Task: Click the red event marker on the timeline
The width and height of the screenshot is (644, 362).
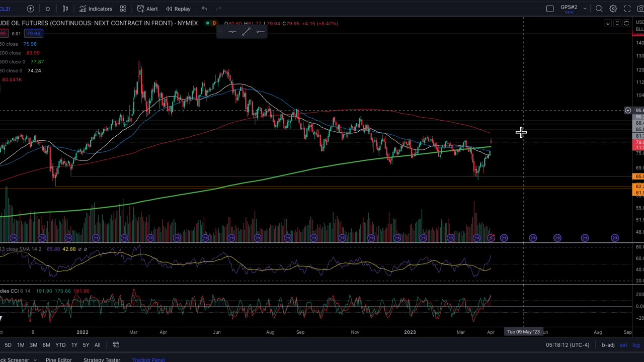Action: pos(491,238)
